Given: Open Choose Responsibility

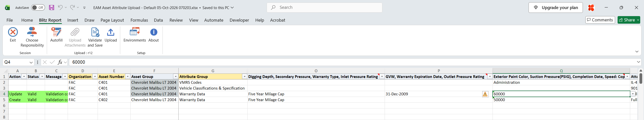Looking at the screenshot, I should pos(32,37).
